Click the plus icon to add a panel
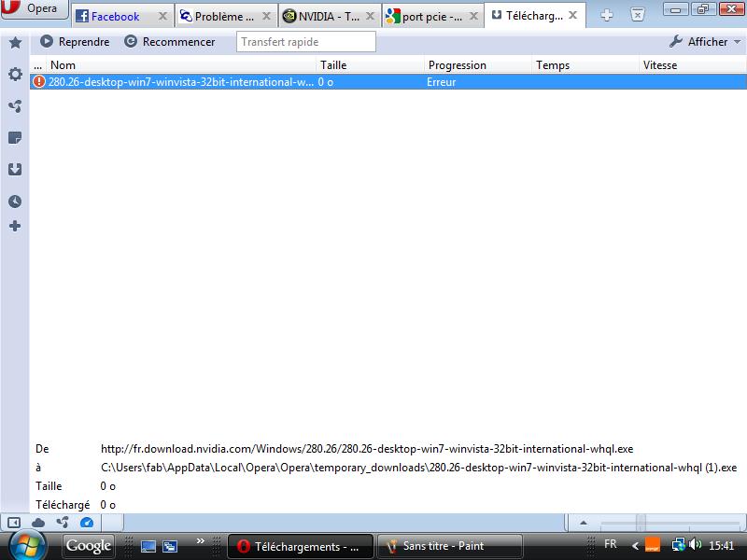Screen dimensions: 747x560 tap(15, 226)
